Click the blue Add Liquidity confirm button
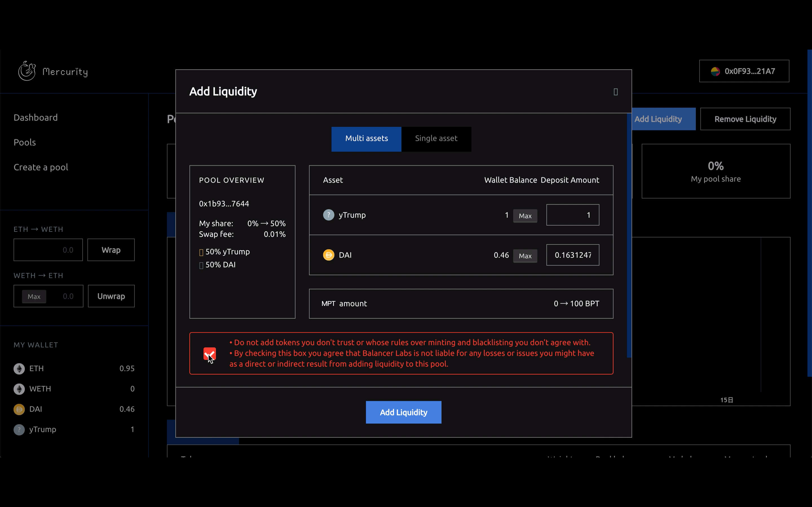This screenshot has width=812, height=507. pos(403,412)
